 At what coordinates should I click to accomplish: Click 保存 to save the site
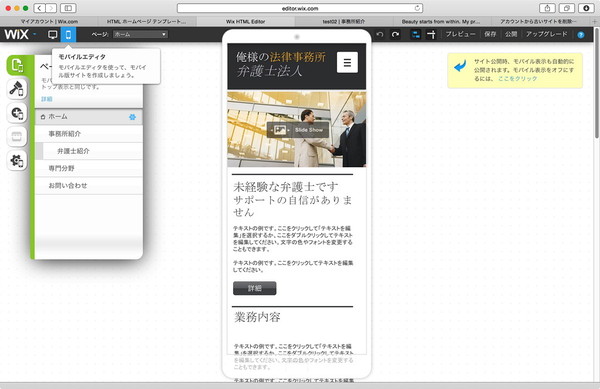pyautogui.click(x=490, y=34)
